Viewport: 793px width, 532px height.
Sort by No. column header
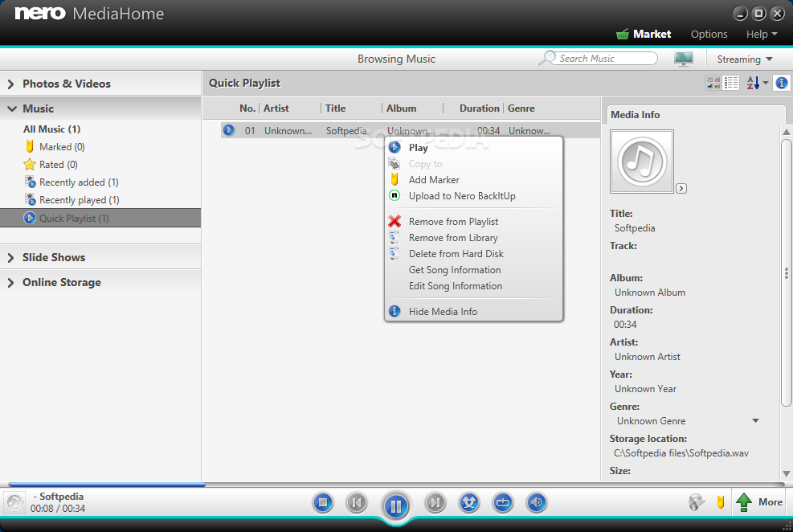click(x=247, y=108)
